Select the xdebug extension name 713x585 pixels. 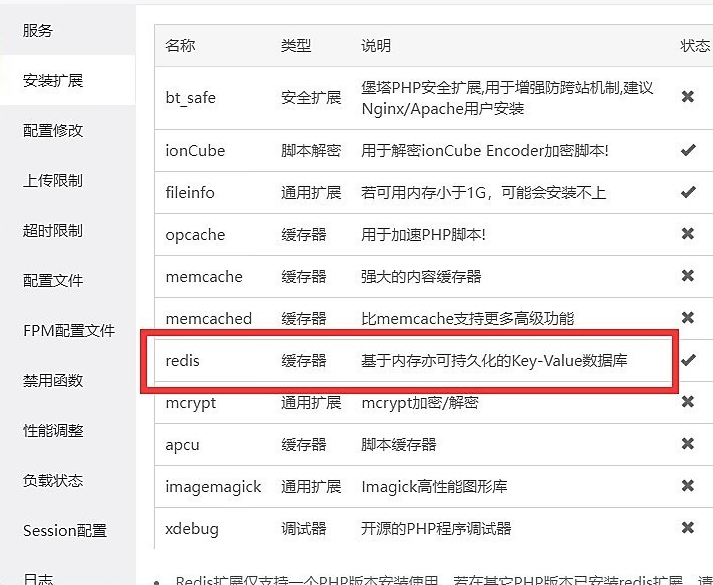[192, 529]
